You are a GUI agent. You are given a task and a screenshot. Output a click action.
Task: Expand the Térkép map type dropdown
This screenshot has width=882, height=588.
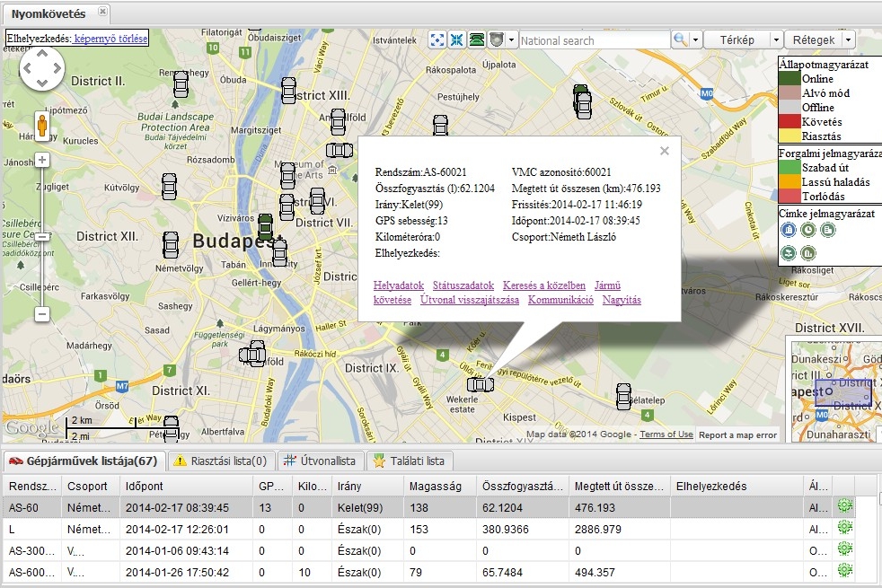[x=774, y=40]
